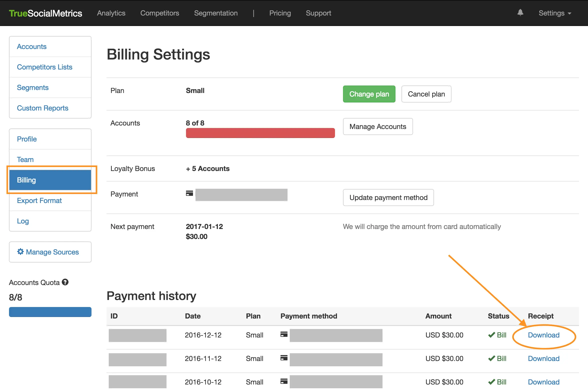Open Custom Reports from the sidebar

coord(42,108)
